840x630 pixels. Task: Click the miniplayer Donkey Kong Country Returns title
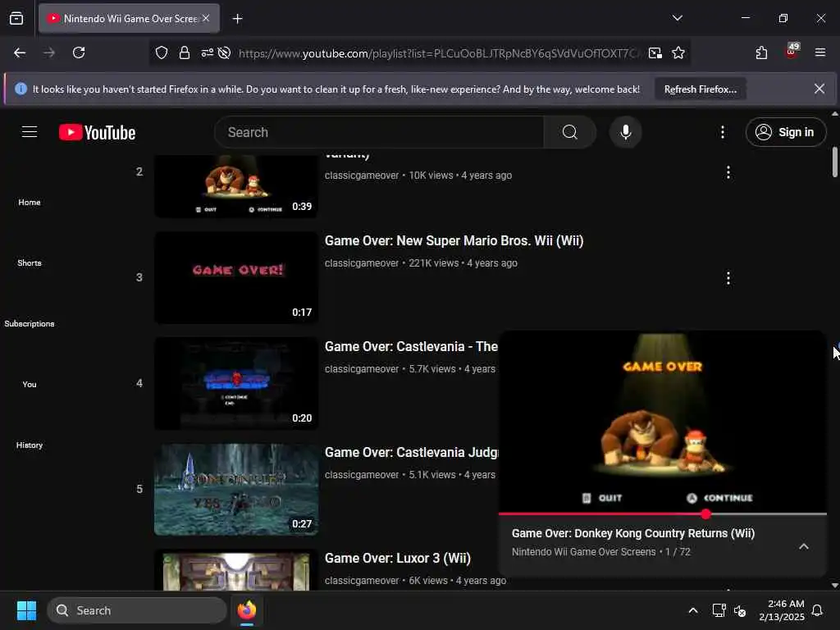tap(632, 533)
